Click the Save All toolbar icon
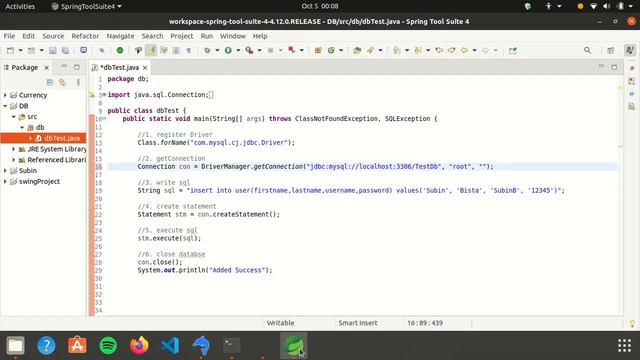 pyautogui.click(x=65, y=50)
